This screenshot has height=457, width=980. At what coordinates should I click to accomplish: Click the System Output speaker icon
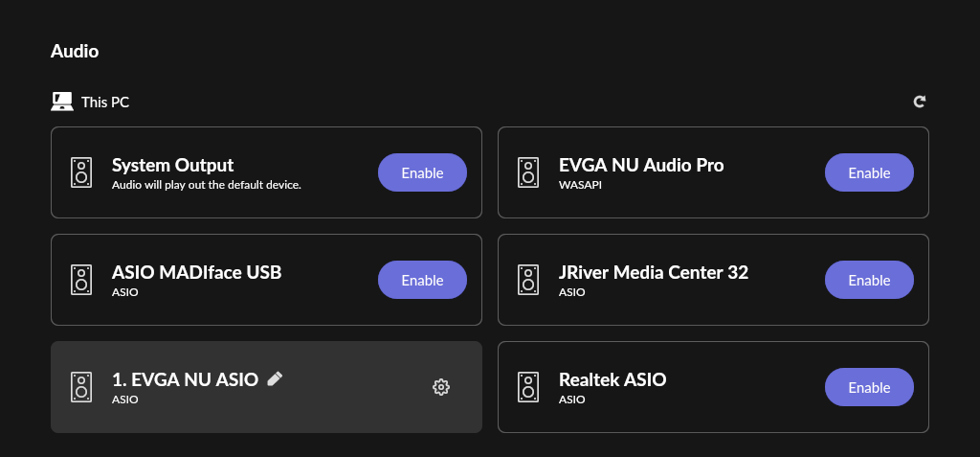coord(81,172)
